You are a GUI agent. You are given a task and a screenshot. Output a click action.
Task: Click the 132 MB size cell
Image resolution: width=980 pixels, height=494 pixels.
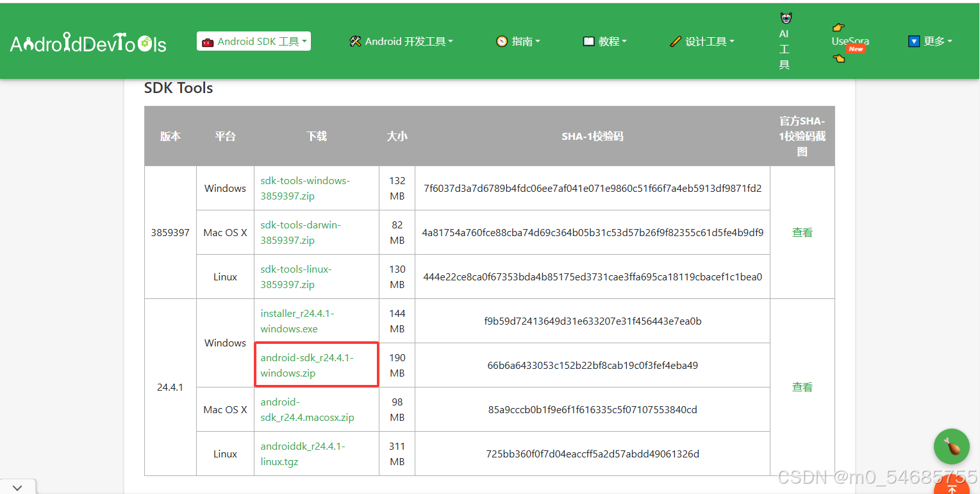point(397,188)
